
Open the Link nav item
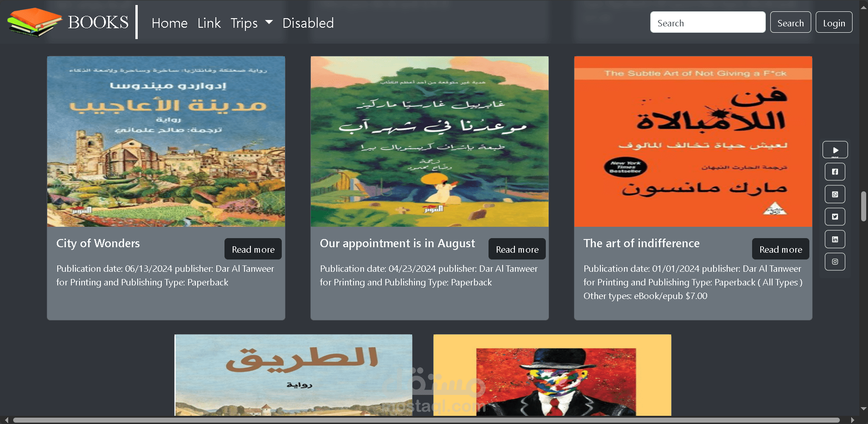tap(209, 23)
